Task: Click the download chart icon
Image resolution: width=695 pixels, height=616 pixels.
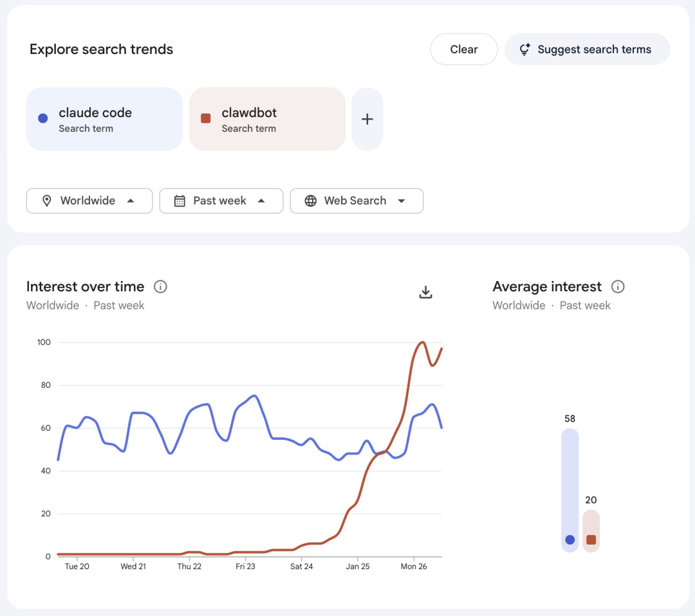Action: [x=425, y=292]
